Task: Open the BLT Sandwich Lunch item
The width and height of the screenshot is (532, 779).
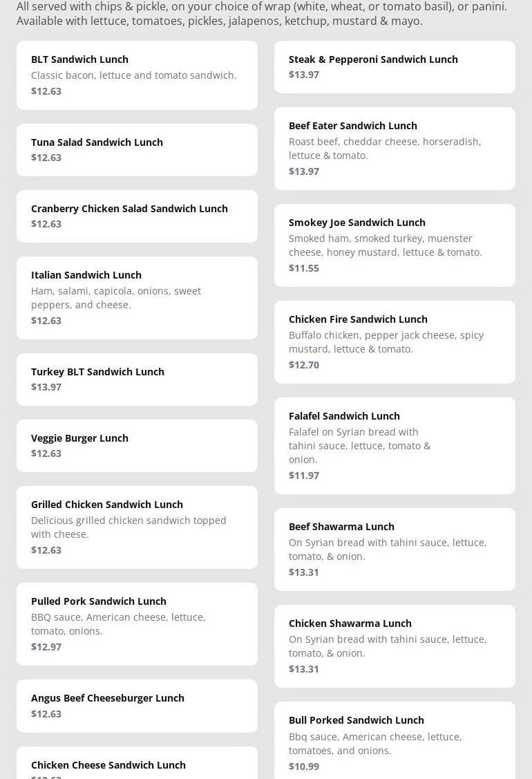Action: pyautogui.click(x=137, y=75)
